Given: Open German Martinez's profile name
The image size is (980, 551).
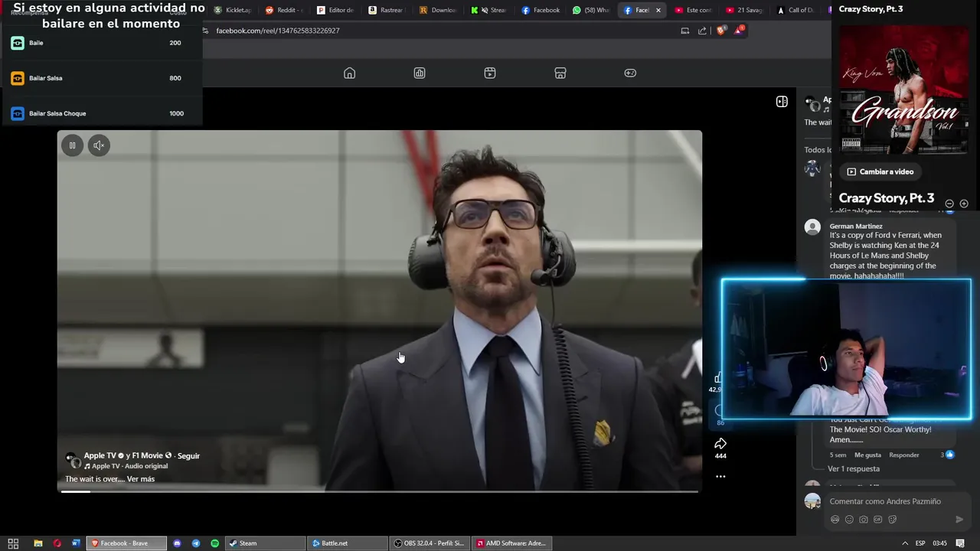Looking at the screenshot, I should pyautogui.click(x=856, y=226).
